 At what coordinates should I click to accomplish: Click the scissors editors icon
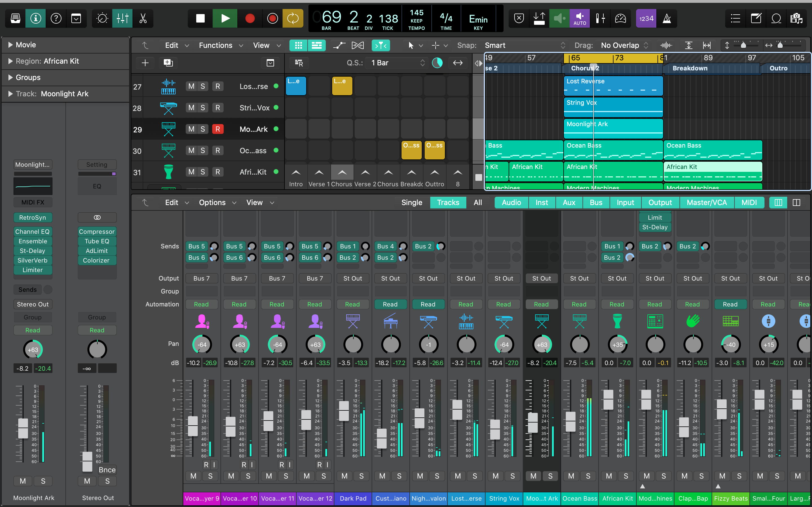pos(143,18)
